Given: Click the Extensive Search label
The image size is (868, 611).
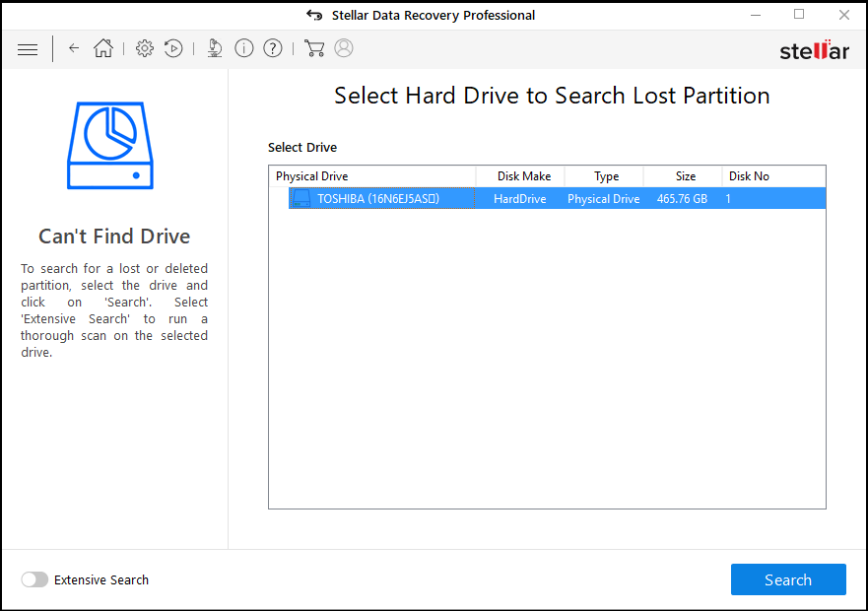Looking at the screenshot, I should [x=101, y=580].
